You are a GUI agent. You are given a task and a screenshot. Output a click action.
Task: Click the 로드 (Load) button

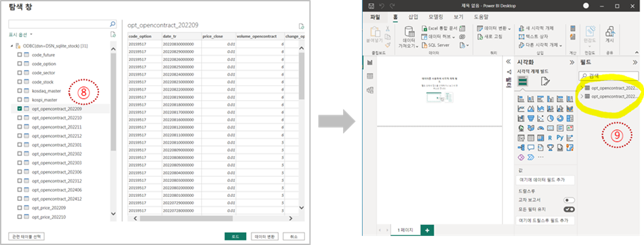point(235,237)
